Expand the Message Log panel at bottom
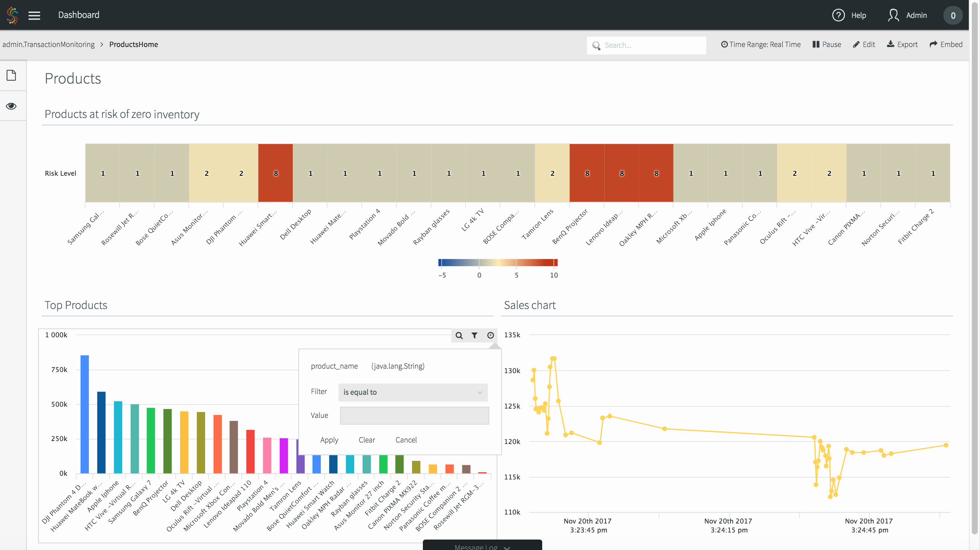980x550 pixels. 482,546
